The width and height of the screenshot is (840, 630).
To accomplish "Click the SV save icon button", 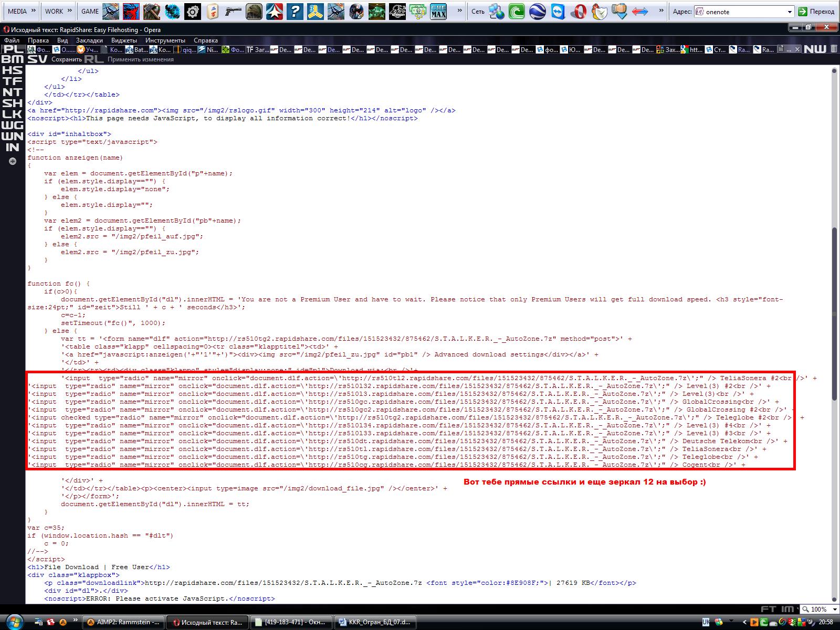I will tap(37, 59).
